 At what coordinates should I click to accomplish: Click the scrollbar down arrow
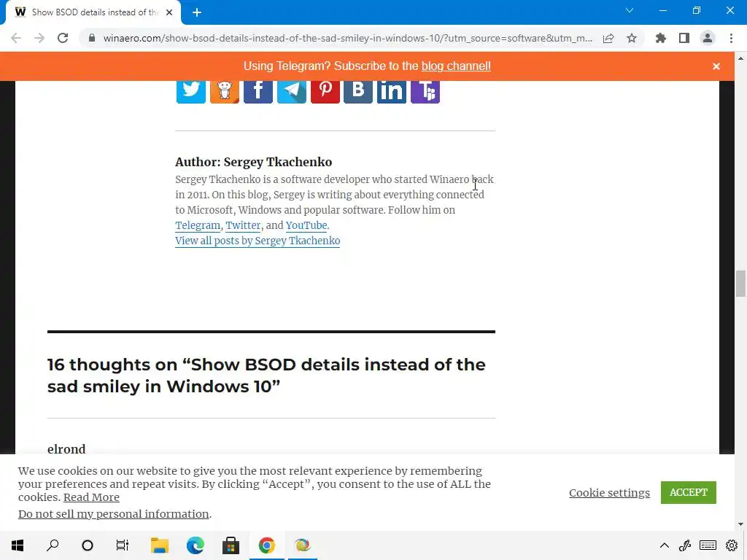click(740, 524)
